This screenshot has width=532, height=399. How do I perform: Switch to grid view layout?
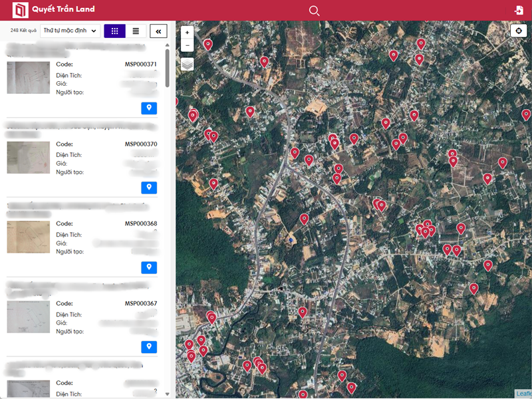[x=114, y=31]
